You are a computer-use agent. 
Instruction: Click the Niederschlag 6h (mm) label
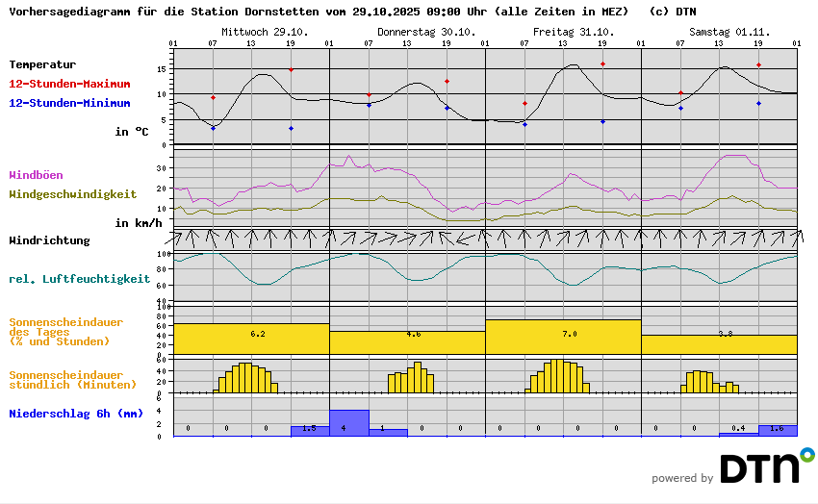[75, 414]
